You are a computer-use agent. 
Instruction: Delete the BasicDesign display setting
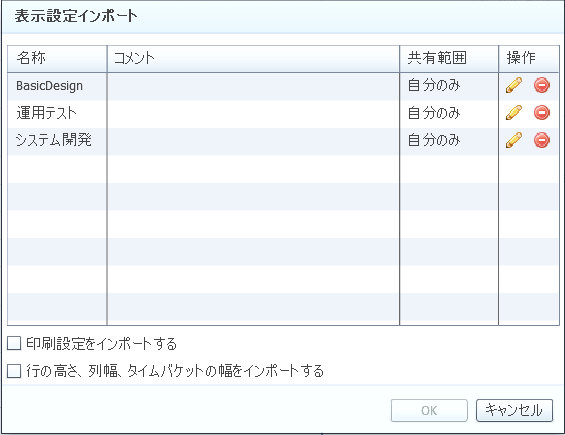pyautogui.click(x=542, y=85)
